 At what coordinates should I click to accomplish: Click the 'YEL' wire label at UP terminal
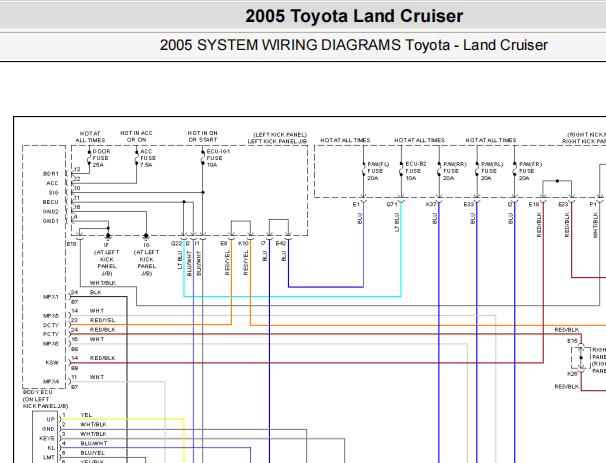86,415
